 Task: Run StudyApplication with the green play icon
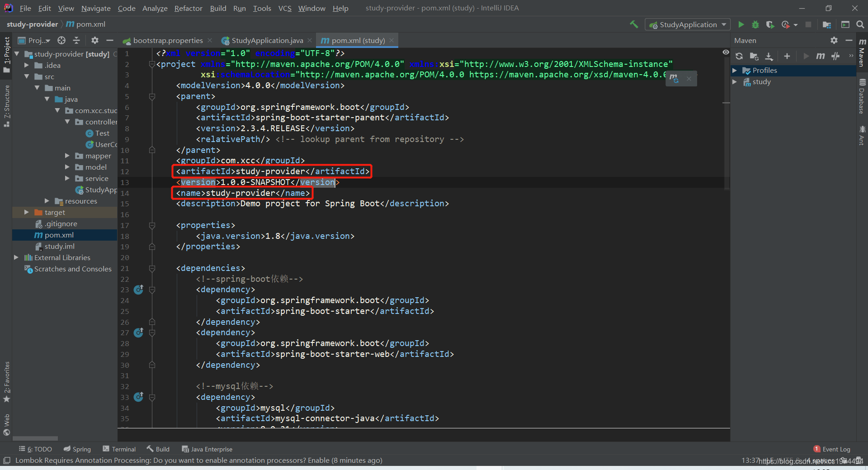coord(741,24)
